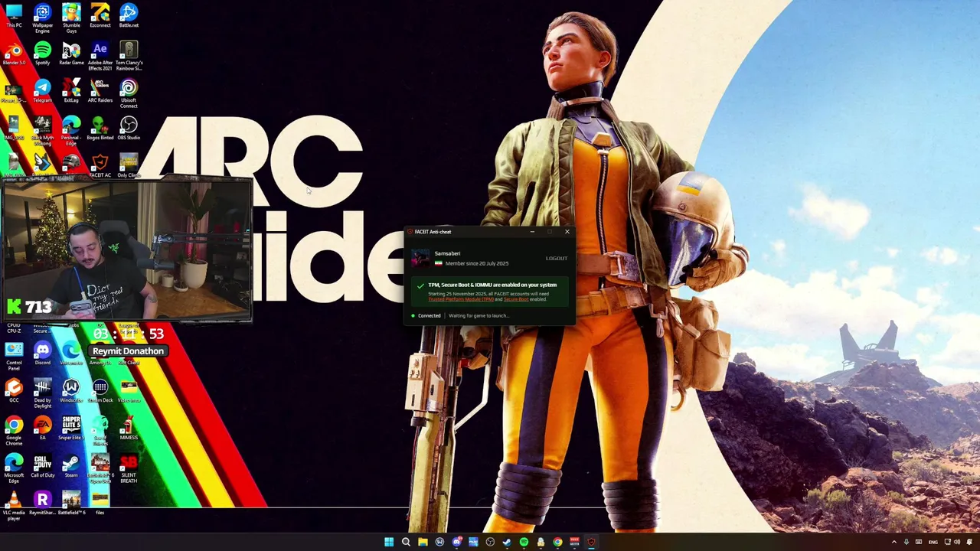This screenshot has width=980, height=551.
Task: Open Control Panel desktop icon
Action: (x=14, y=356)
